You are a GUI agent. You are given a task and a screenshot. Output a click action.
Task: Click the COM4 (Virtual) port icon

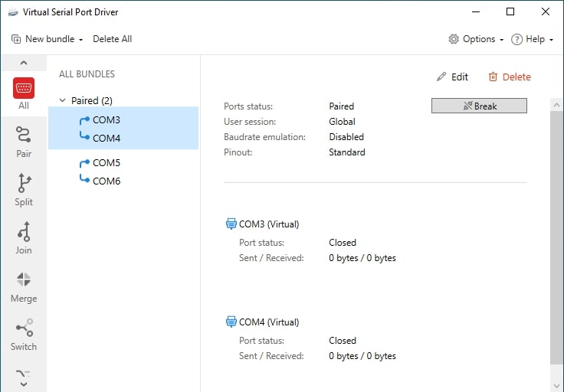click(x=231, y=322)
